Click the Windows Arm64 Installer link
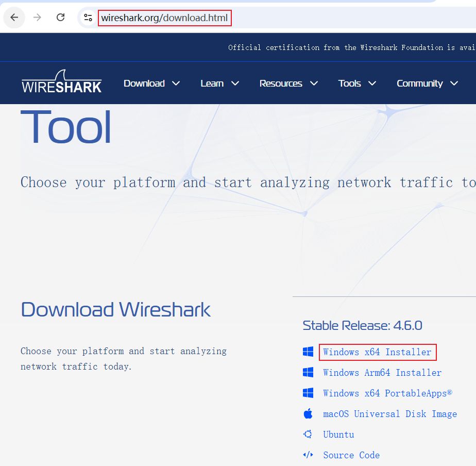The height and width of the screenshot is (466, 476). click(382, 373)
